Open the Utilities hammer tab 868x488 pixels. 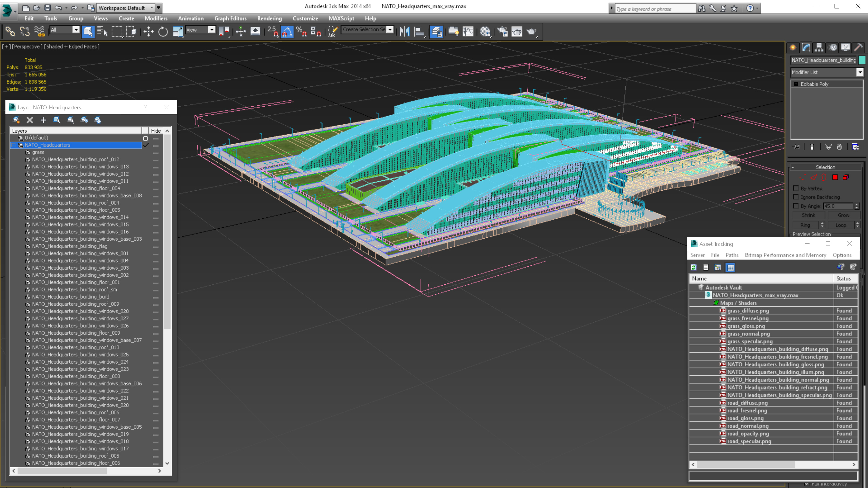click(859, 48)
